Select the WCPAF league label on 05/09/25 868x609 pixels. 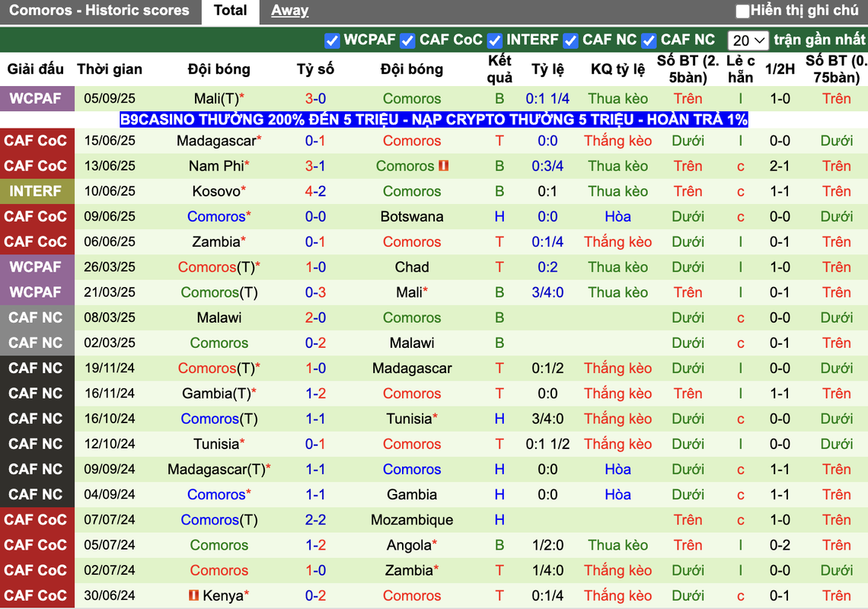pyautogui.click(x=37, y=98)
